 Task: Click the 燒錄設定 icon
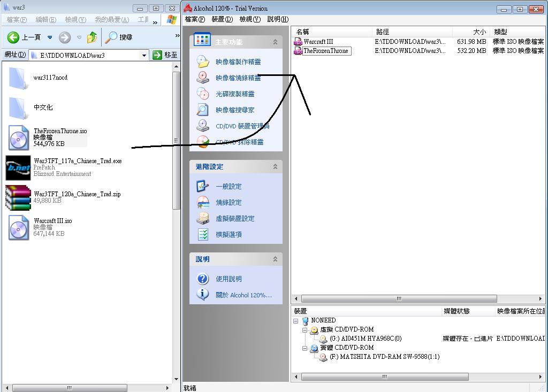click(x=203, y=202)
